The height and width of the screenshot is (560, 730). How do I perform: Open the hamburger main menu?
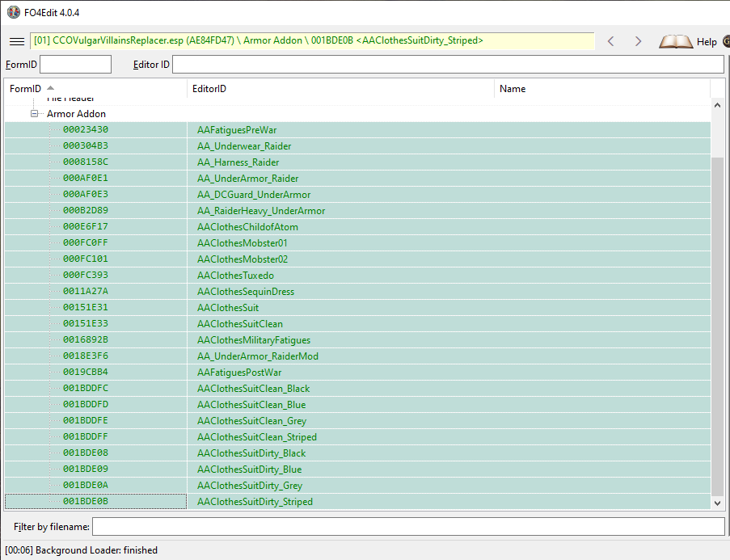click(17, 41)
